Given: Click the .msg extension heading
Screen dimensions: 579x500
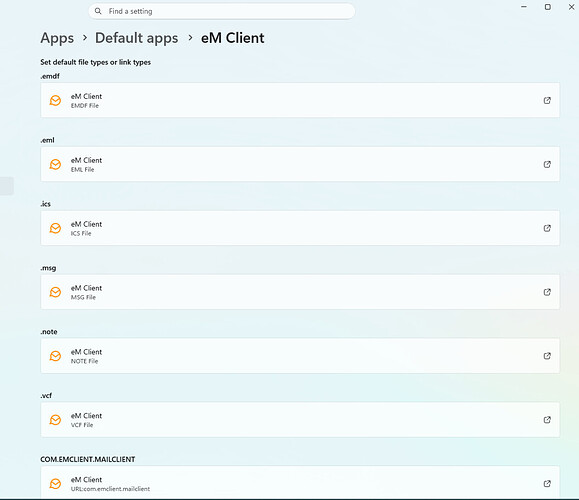Looking at the screenshot, I should [48, 268].
